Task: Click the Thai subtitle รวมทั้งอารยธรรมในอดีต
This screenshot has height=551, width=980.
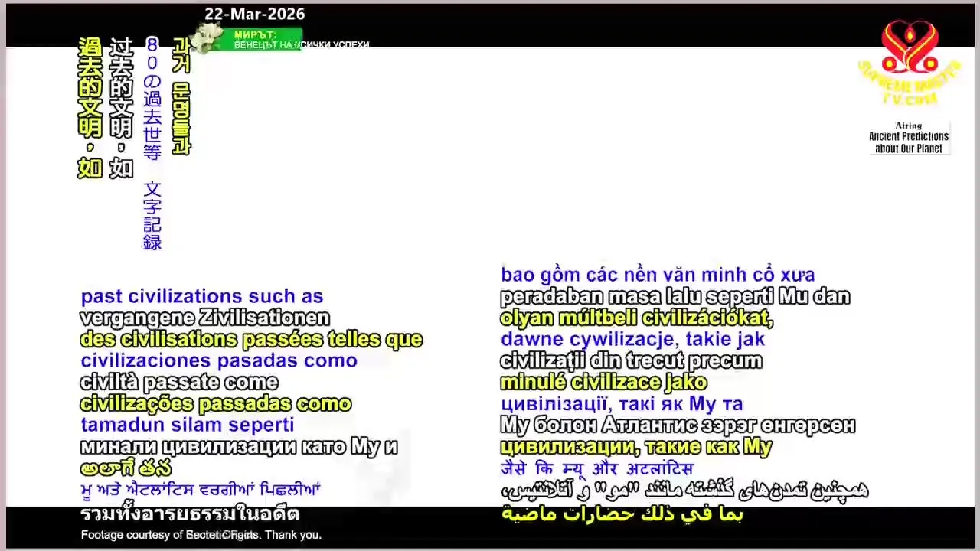Action: point(190,514)
